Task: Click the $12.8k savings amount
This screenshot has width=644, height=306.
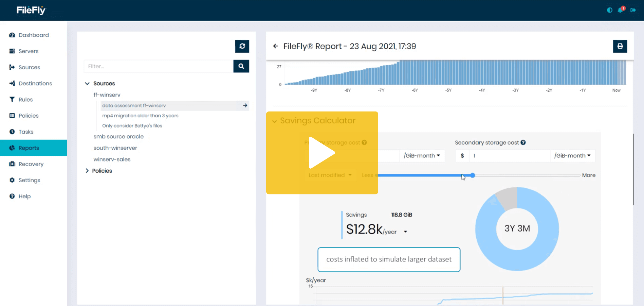Action: pyautogui.click(x=364, y=230)
